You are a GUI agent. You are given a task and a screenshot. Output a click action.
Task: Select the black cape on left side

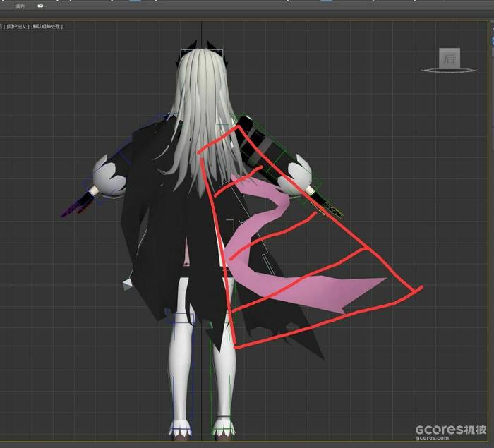(145, 233)
